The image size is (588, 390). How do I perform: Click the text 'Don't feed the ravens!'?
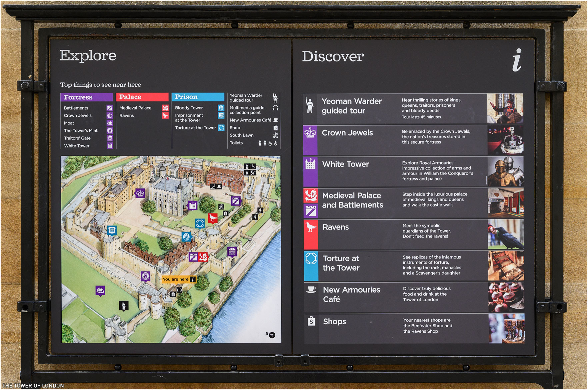point(425,236)
